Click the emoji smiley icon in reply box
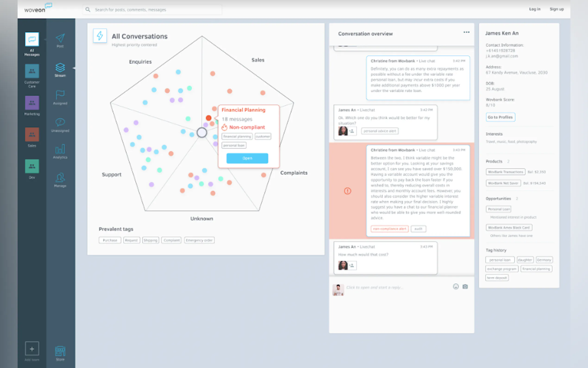 (456, 287)
